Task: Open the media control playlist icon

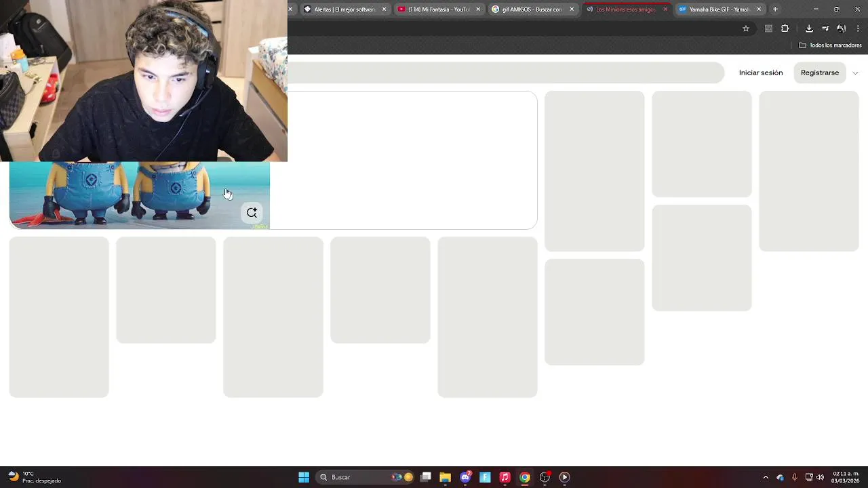Action: [x=825, y=28]
